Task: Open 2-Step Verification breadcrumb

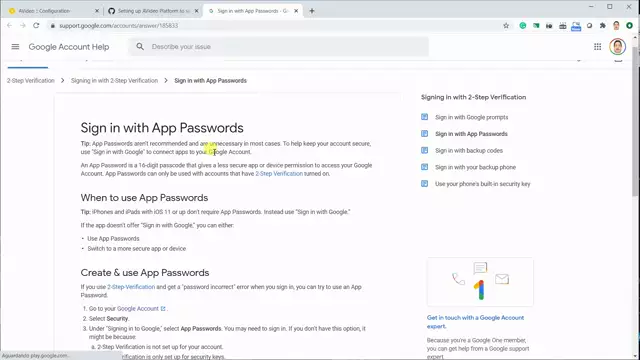Action: tap(31, 80)
